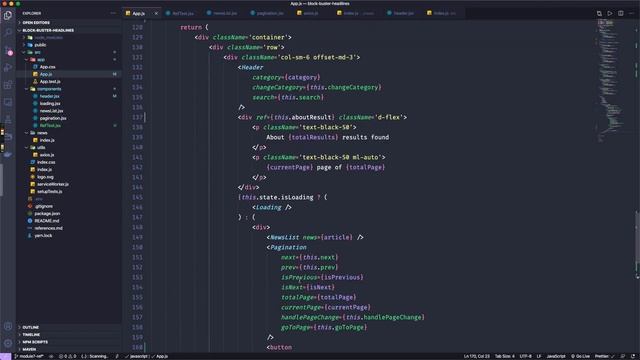
Task: Click UTF-8 encoding in status bar
Action: click(x=525, y=356)
